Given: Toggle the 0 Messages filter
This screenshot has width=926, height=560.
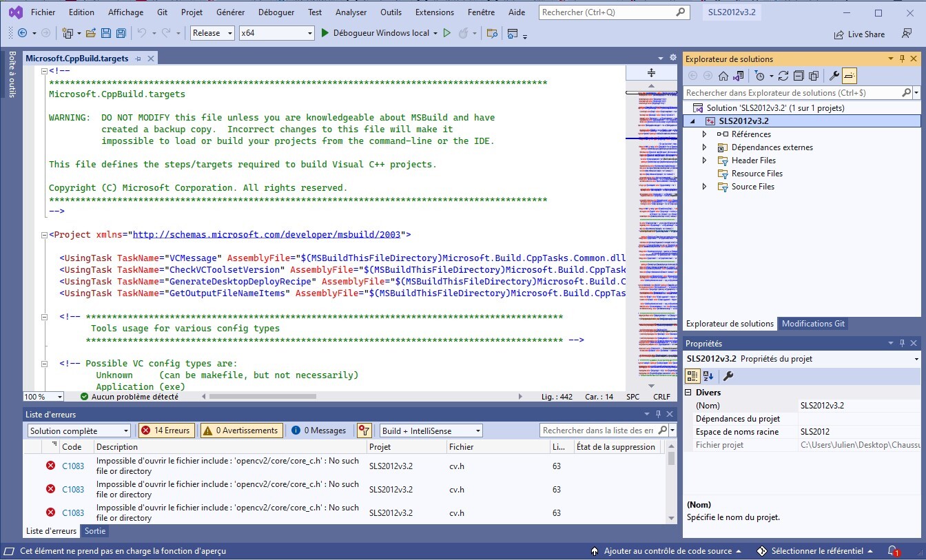Looking at the screenshot, I should [x=319, y=431].
